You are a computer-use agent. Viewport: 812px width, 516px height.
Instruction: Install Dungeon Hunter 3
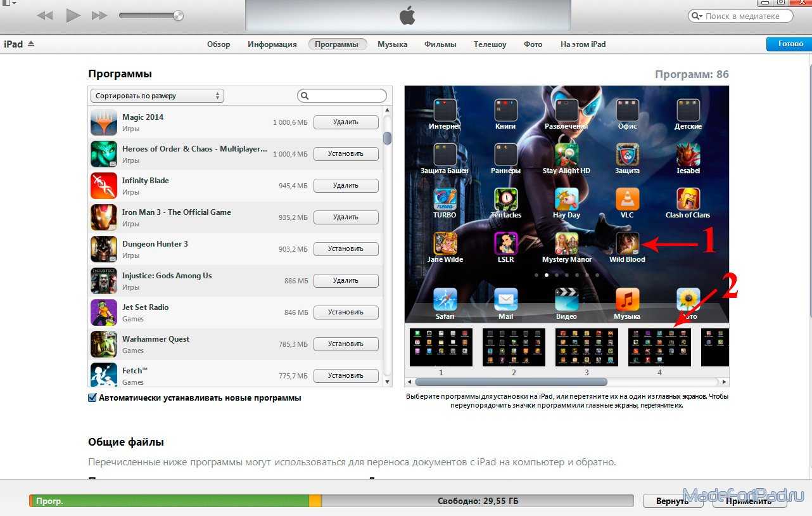tap(346, 248)
